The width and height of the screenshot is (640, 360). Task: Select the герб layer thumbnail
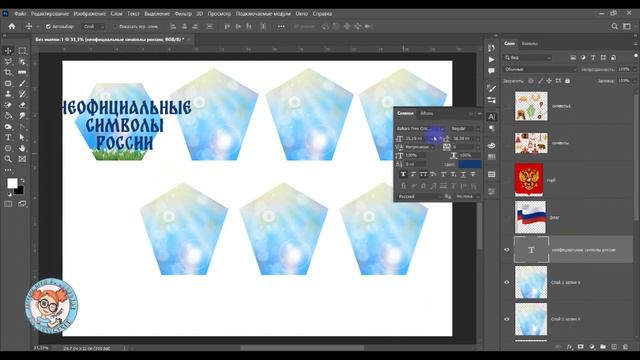click(529, 180)
